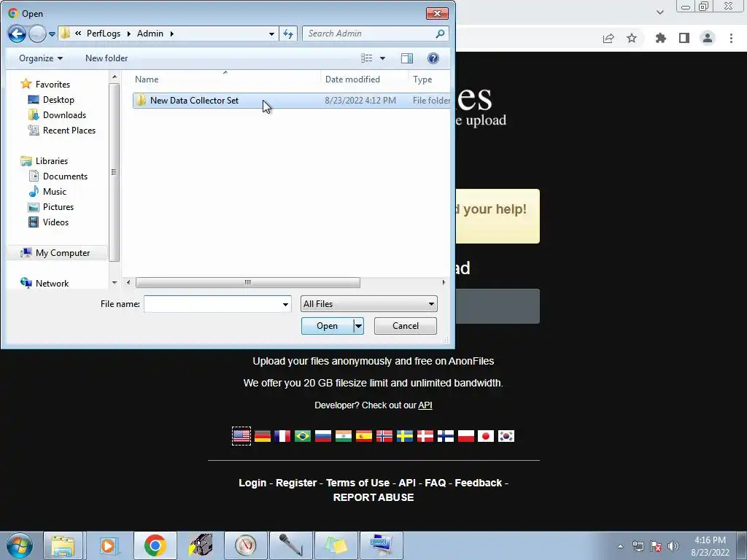Open the Chrome tab search chevron
The height and width of the screenshot is (560, 747).
660,12
